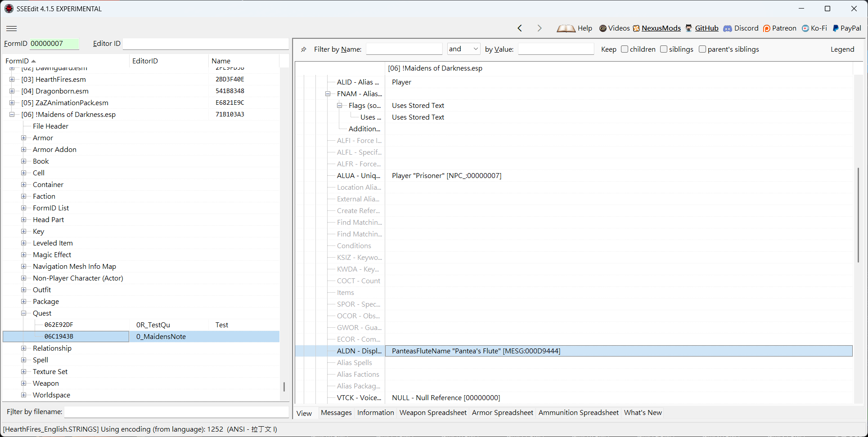Click the Discord icon
Screen dimensions: 868x437
point(728,28)
